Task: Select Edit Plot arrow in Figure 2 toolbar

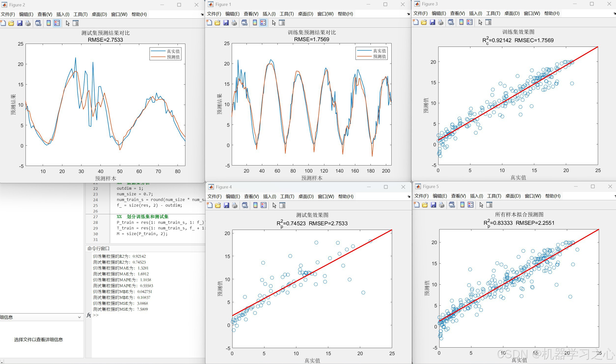Action: tap(68, 23)
